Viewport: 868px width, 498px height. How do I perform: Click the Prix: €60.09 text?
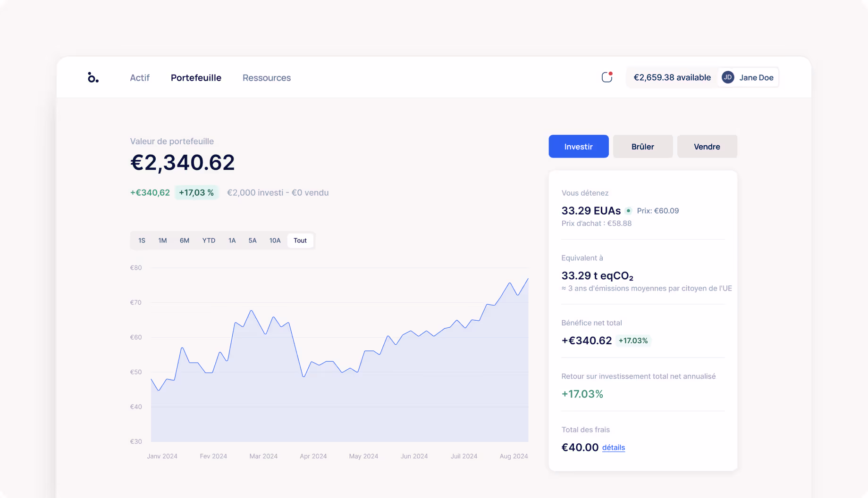point(658,211)
